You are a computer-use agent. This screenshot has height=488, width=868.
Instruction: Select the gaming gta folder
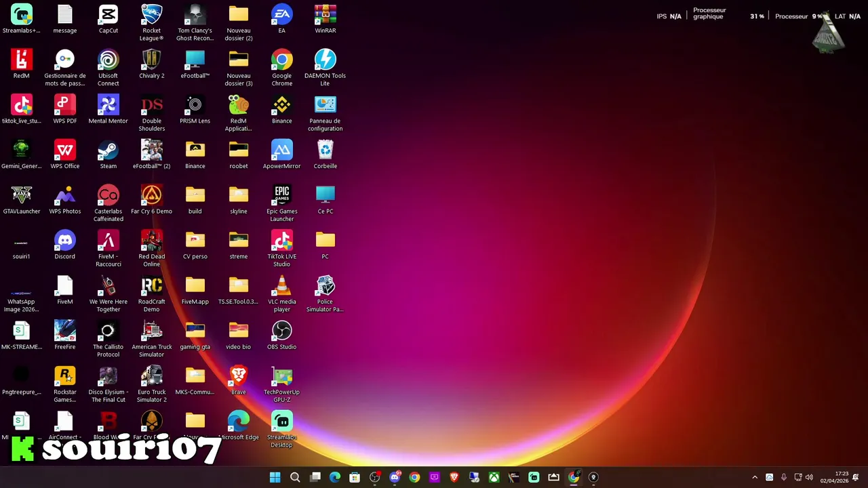click(x=195, y=335)
